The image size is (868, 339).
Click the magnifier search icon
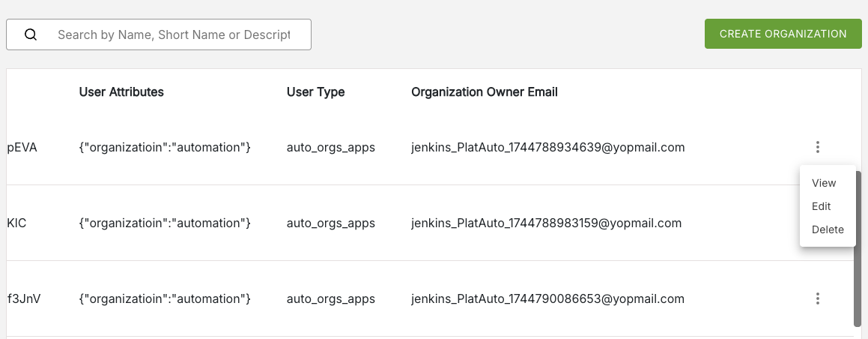(x=31, y=34)
